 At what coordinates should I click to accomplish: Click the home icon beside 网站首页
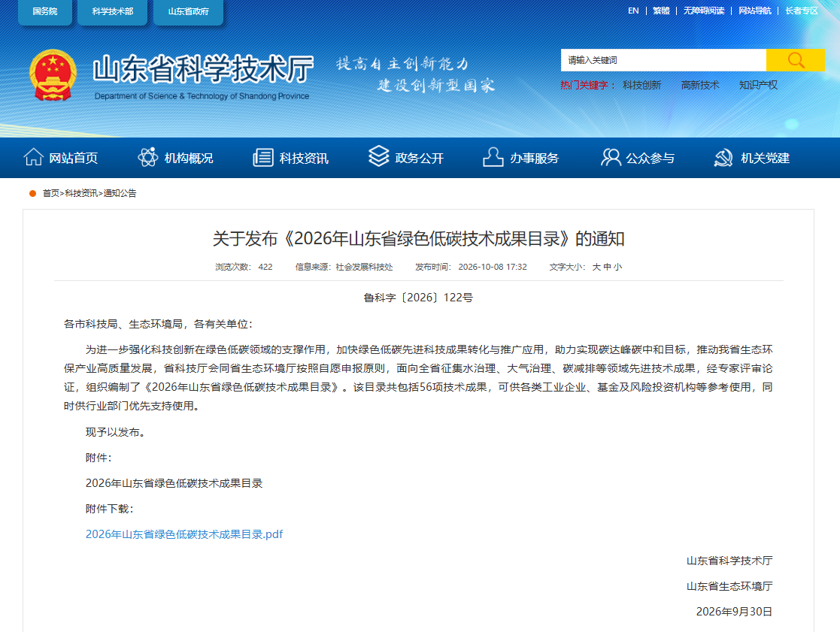click(33, 157)
